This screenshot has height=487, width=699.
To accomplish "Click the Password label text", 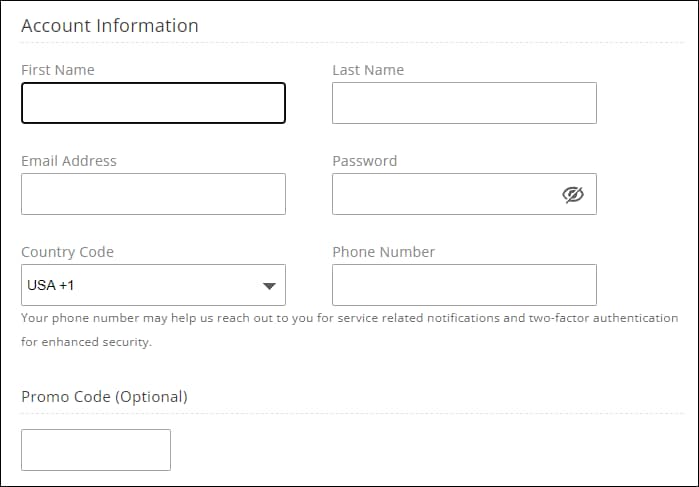I will click(364, 161).
